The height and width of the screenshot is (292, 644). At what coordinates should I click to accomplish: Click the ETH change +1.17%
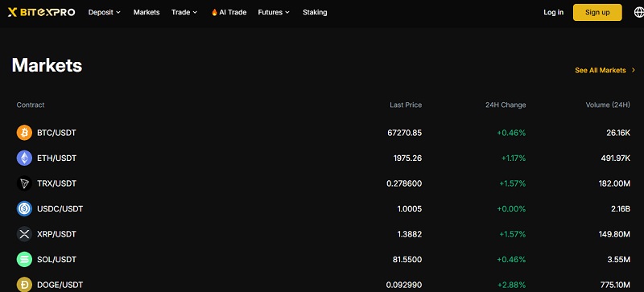tap(514, 158)
